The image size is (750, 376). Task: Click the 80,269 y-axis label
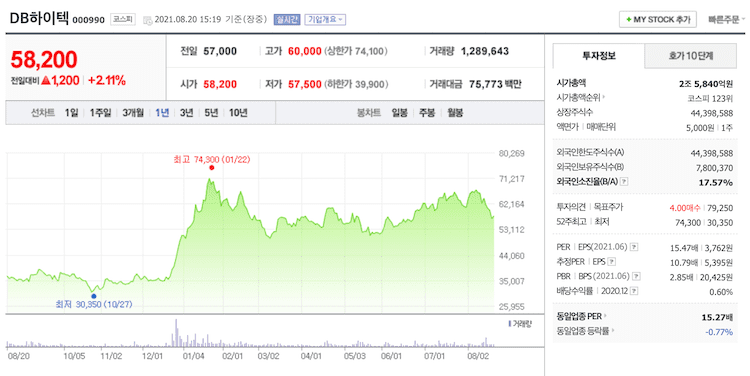coord(511,154)
